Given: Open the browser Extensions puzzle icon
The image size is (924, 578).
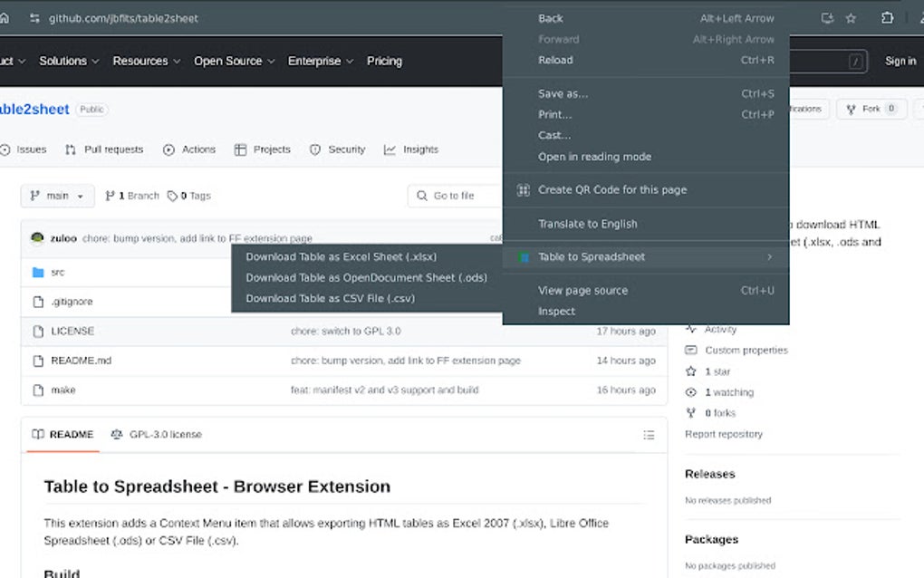Looking at the screenshot, I should coord(886,17).
